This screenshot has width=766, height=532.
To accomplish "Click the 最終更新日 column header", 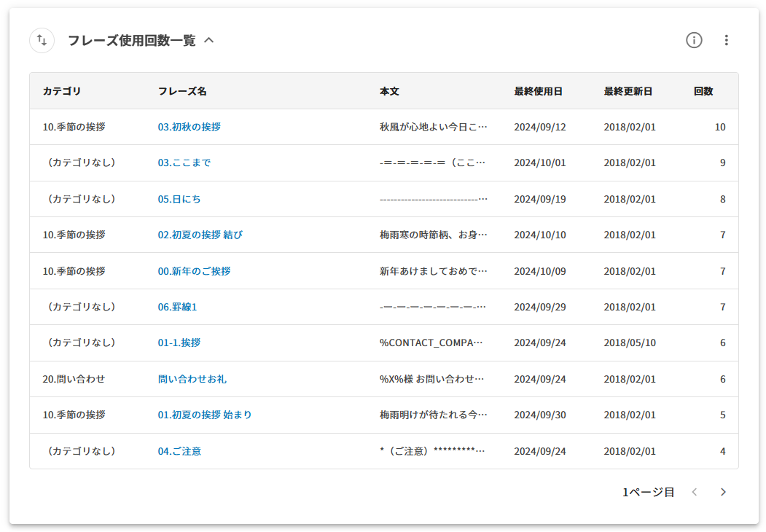I will coord(628,91).
